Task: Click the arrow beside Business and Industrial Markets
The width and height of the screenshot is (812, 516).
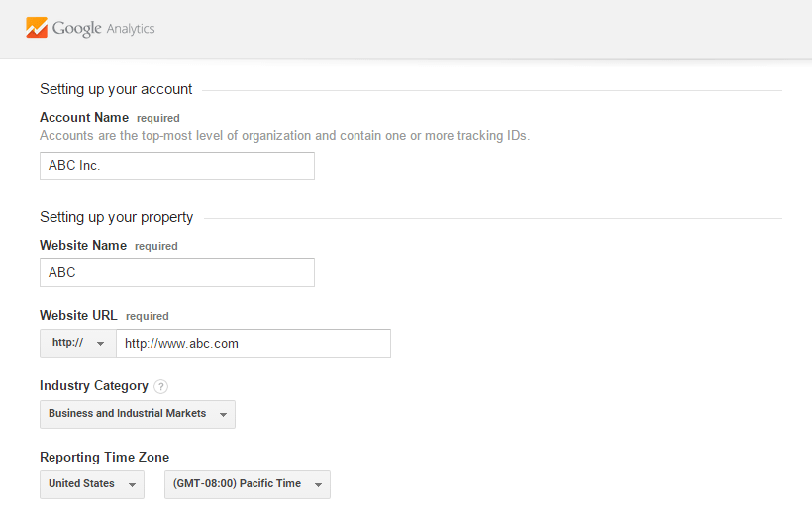Action: point(224,414)
